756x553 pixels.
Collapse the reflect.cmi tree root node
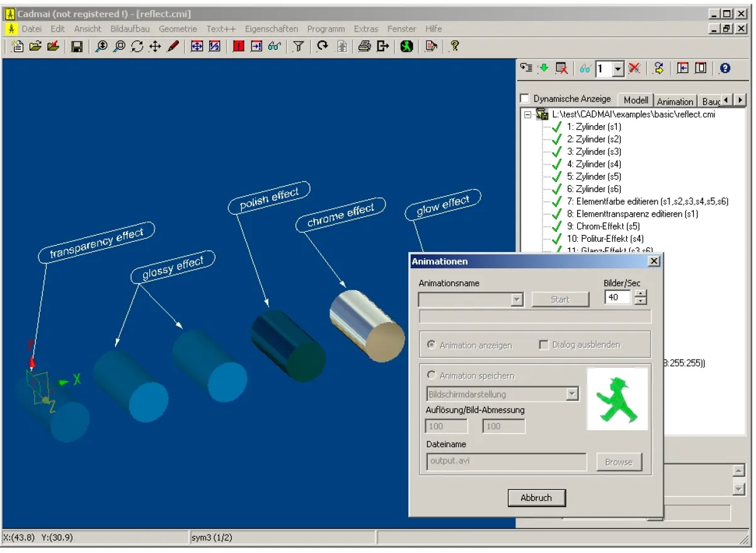tap(528, 115)
